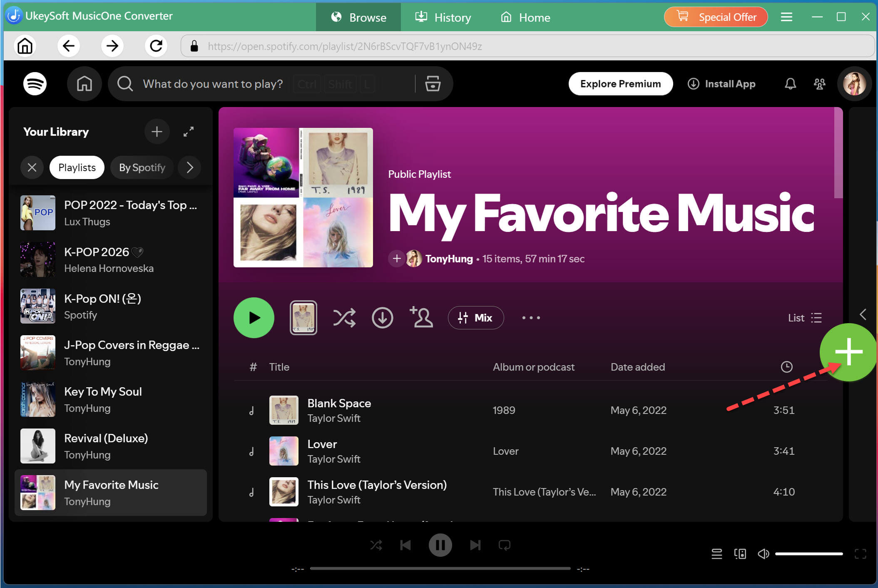This screenshot has width=878, height=588.
Task: Click the playback progress bar
Action: point(440,568)
